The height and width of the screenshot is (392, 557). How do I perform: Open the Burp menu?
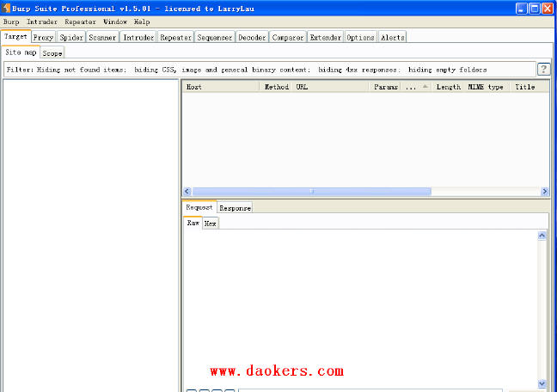coord(11,21)
